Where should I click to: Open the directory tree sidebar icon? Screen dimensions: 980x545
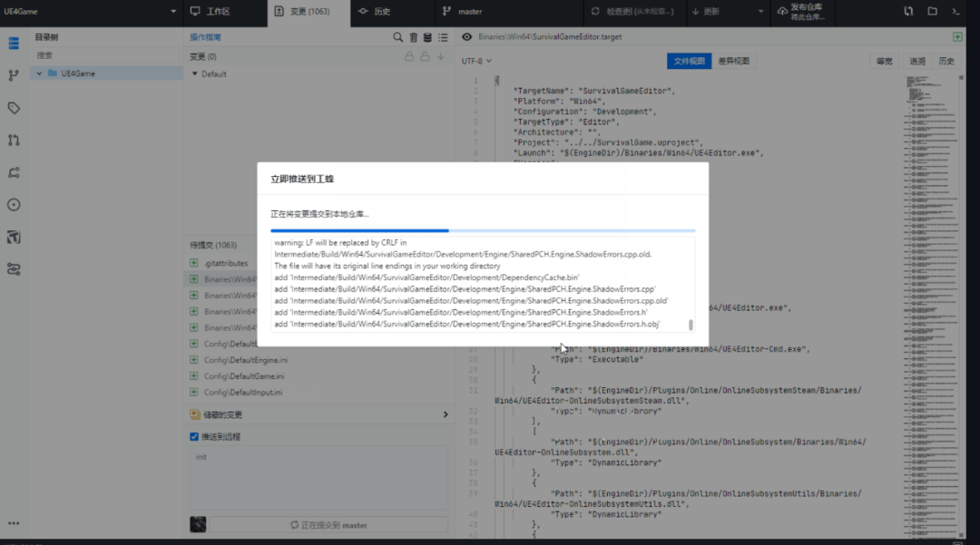[14, 44]
